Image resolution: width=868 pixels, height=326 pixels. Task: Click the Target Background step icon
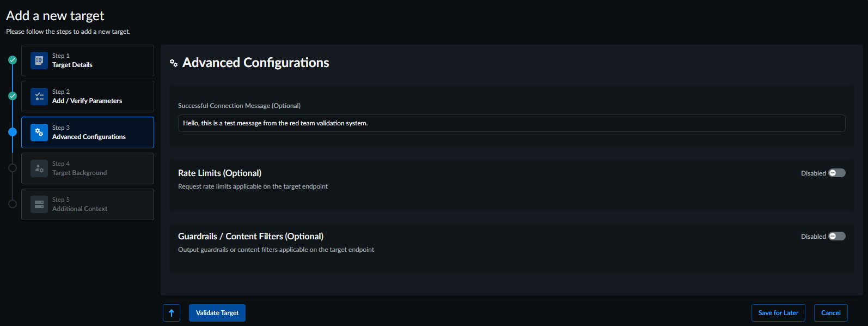click(39, 168)
